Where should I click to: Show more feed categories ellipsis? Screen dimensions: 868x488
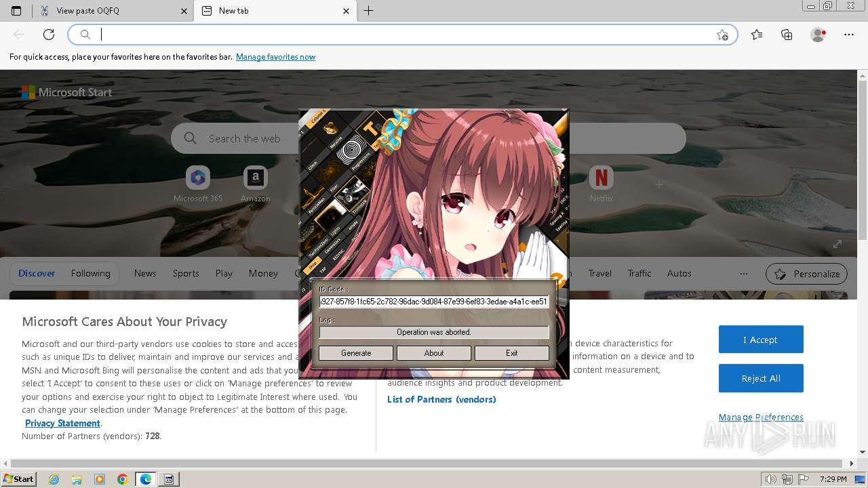click(x=744, y=273)
